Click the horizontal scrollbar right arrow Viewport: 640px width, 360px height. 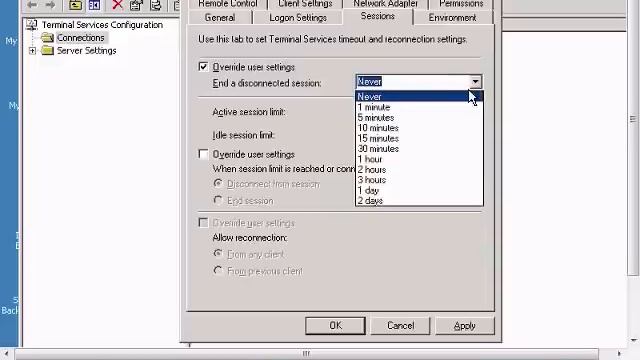pos(619,353)
